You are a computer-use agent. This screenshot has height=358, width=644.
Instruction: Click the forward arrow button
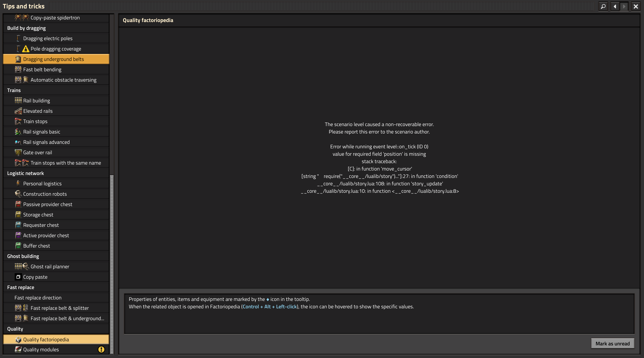click(624, 6)
